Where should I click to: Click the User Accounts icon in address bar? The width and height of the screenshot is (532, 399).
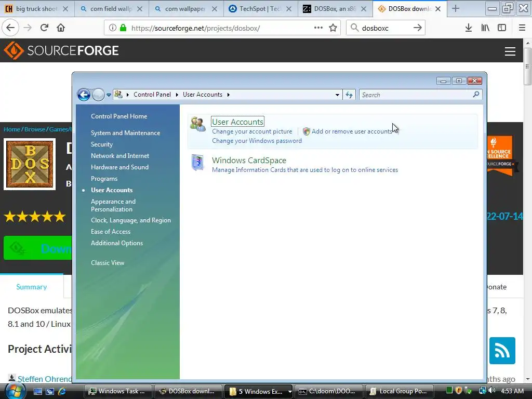(x=118, y=95)
